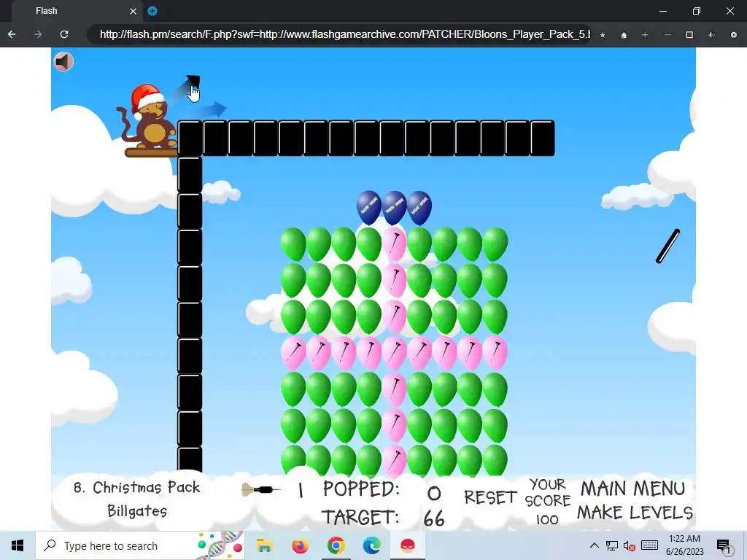Click the minus icon in browser toolbar
Screen dimensions: 747x560
tap(667, 35)
